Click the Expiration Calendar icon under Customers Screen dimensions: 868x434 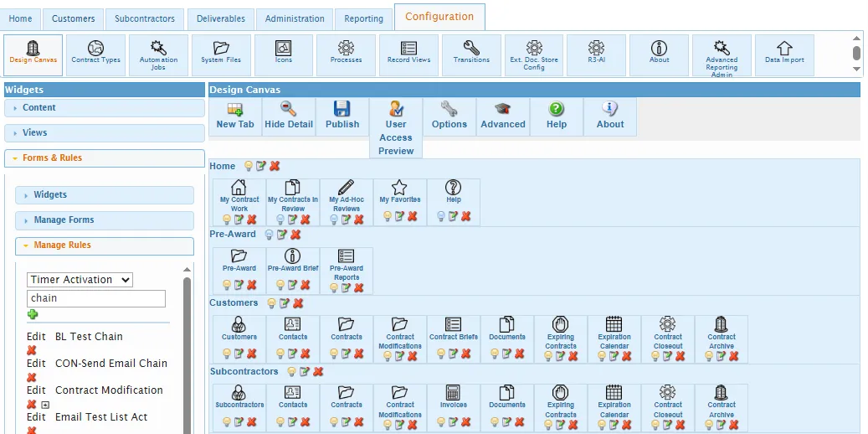[x=614, y=333]
